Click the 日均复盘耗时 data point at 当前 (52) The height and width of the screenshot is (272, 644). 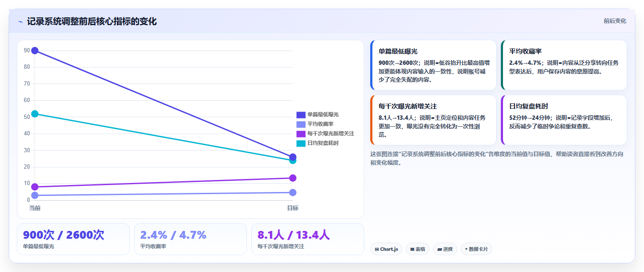pyautogui.click(x=35, y=114)
